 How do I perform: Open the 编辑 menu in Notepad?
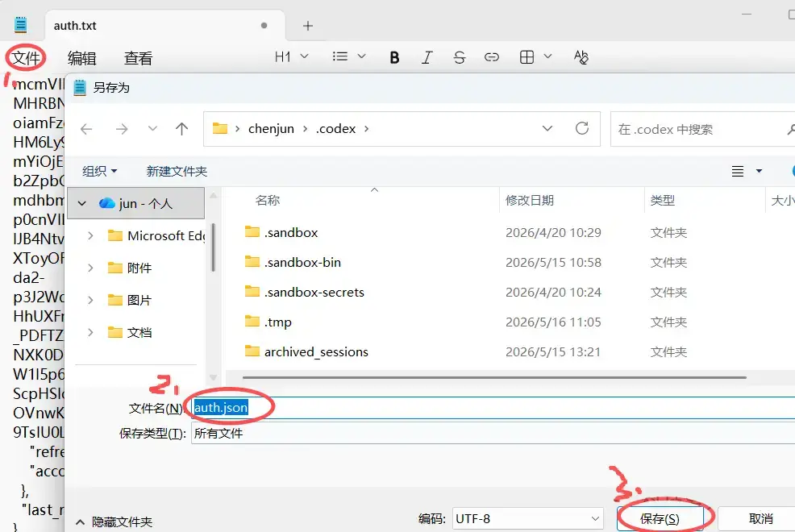82,58
